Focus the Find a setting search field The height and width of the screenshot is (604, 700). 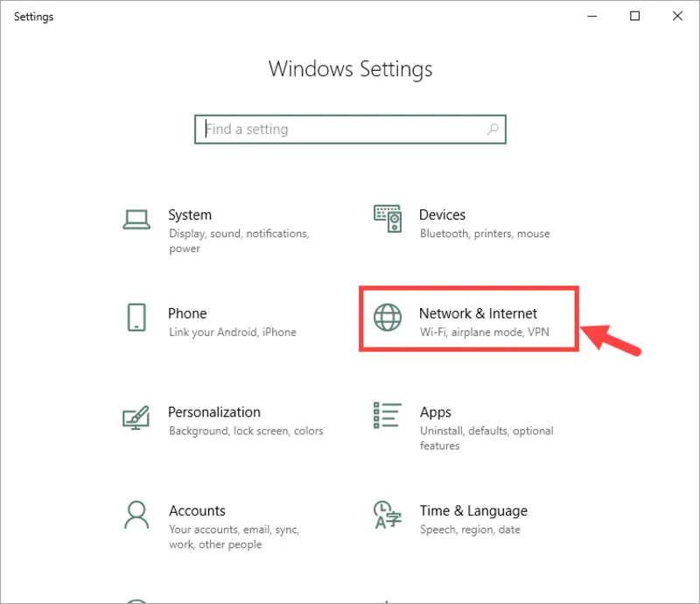coord(341,130)
